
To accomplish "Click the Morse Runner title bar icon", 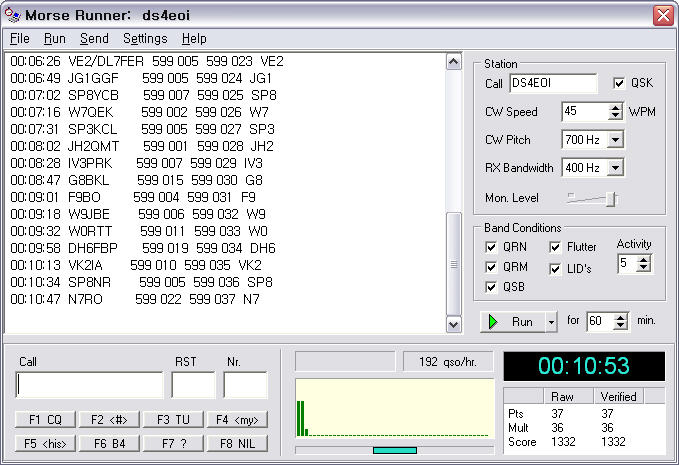I will pos(12,15).
